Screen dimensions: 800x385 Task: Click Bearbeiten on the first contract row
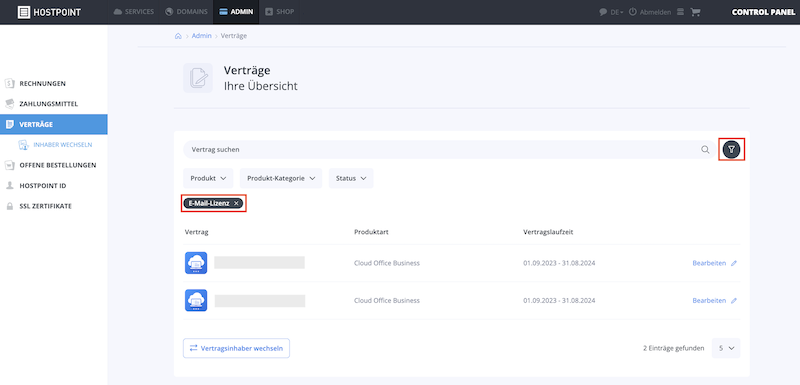pos(714,263)
